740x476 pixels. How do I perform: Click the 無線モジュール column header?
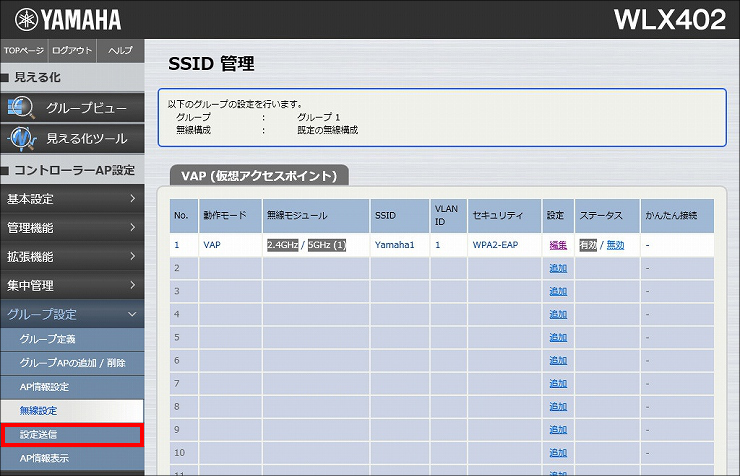[x=316, y=216]
